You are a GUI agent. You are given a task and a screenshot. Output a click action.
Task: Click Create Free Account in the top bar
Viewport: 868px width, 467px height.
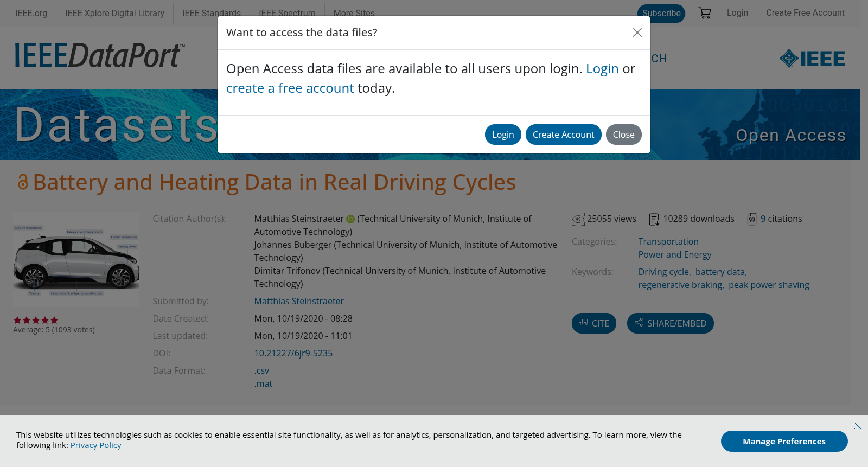(805, 12)
